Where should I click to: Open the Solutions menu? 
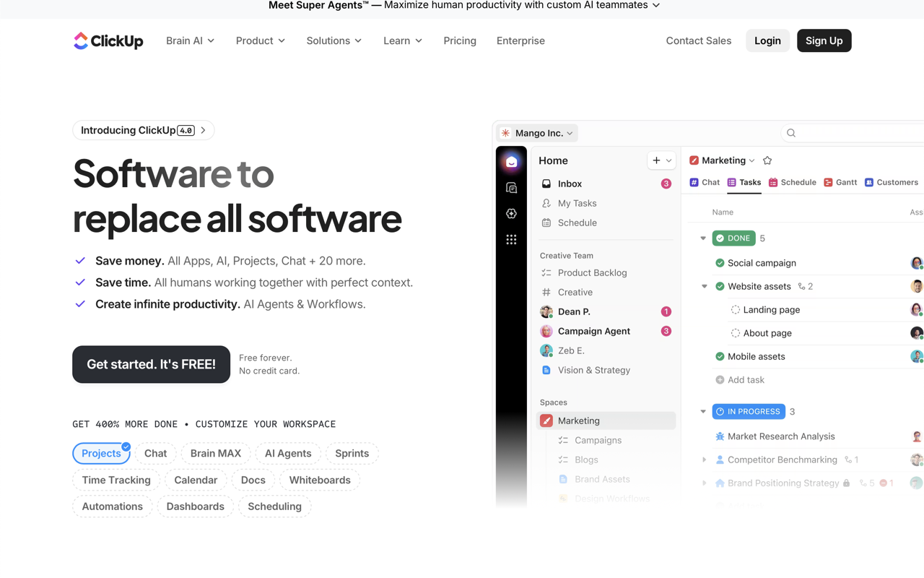[x=334, y=41]
